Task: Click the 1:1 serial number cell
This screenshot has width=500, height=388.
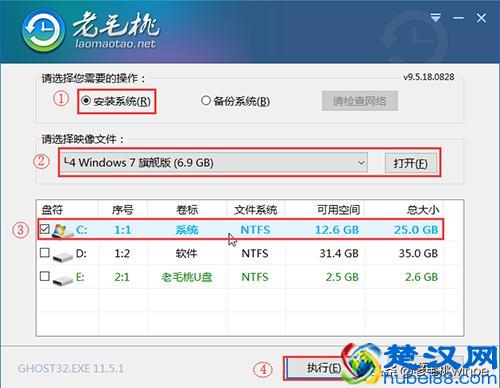Action: 123,230
